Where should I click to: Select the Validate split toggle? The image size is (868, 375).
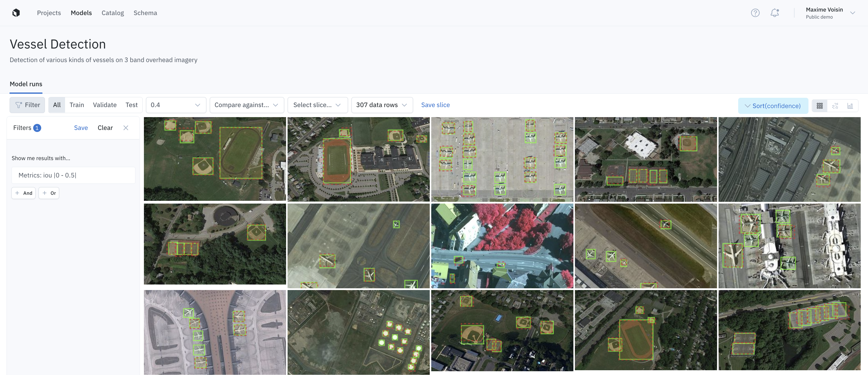pyautogui.click(x=104, y=105)
